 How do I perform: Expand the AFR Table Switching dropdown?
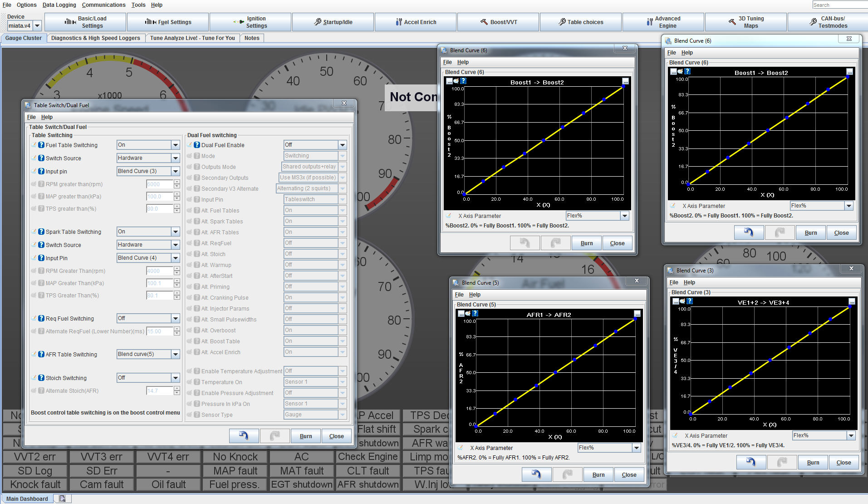[x=175, y=354]
